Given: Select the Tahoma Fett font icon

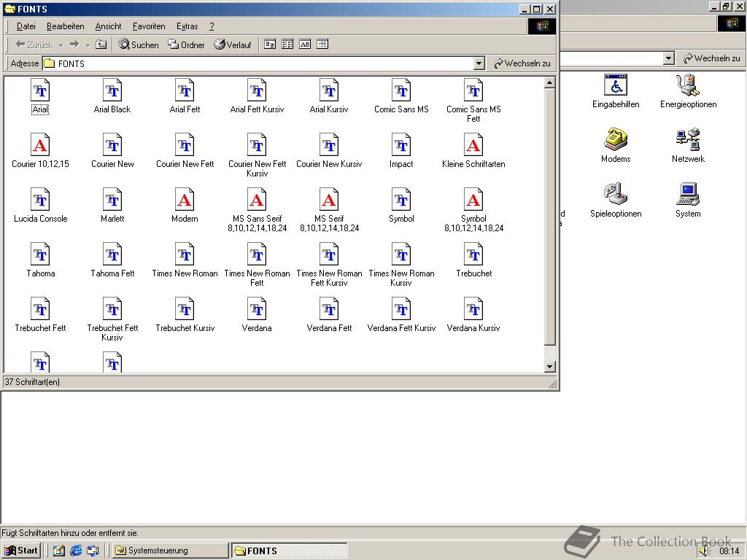Looking at the screenshot, I should (x=112, y=254).
